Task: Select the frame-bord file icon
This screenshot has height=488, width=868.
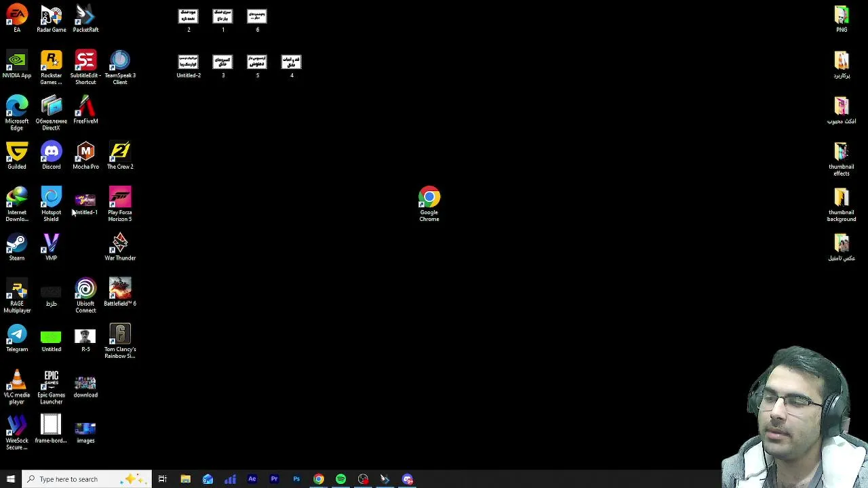Action: (x=52, y=428)
